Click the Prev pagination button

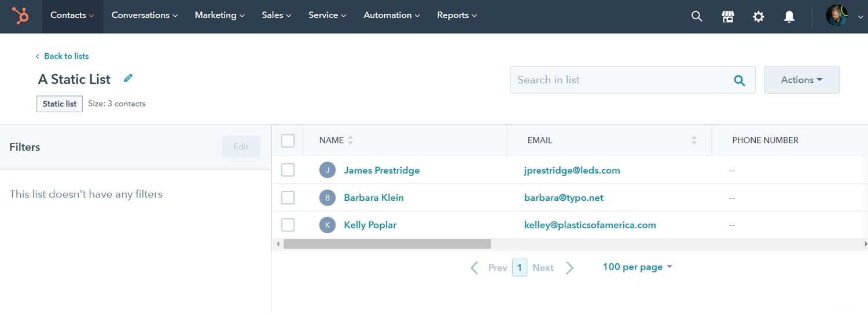click(x=498, y=267)
